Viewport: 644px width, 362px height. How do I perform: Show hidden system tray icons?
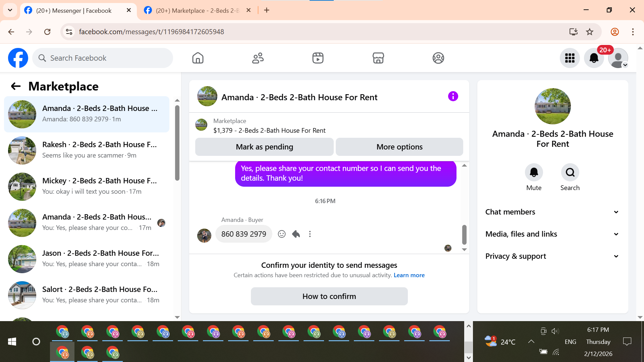point(531,342)
